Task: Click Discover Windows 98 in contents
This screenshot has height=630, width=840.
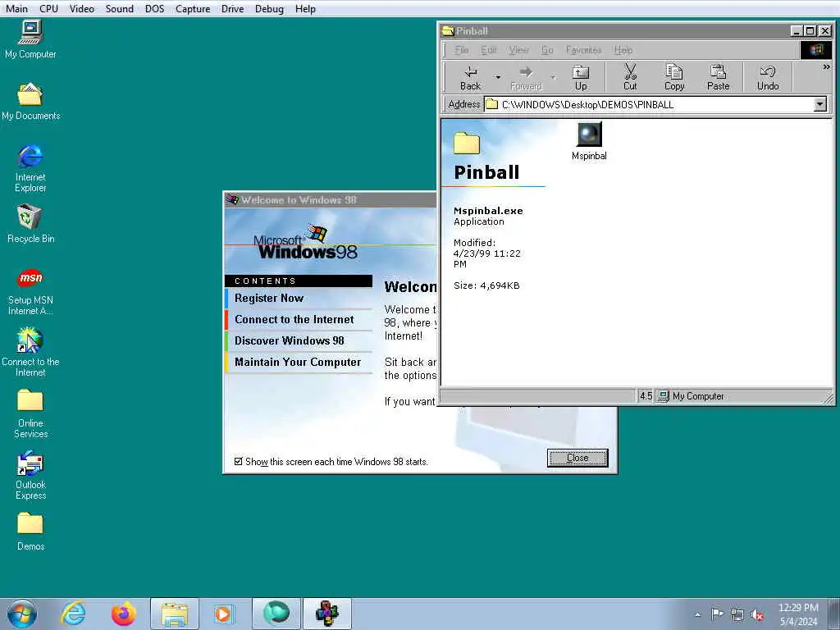Action: tap(299, 340)
